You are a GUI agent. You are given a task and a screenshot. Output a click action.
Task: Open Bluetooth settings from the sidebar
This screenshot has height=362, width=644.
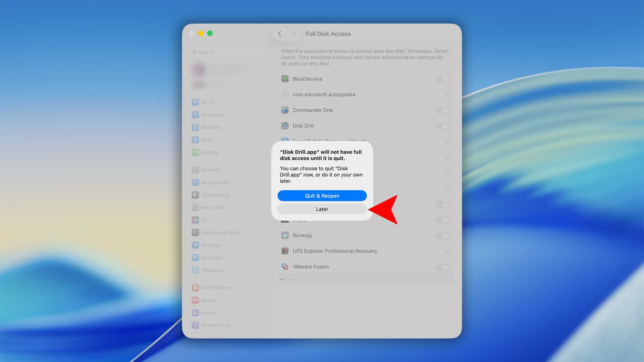[196, 115]
